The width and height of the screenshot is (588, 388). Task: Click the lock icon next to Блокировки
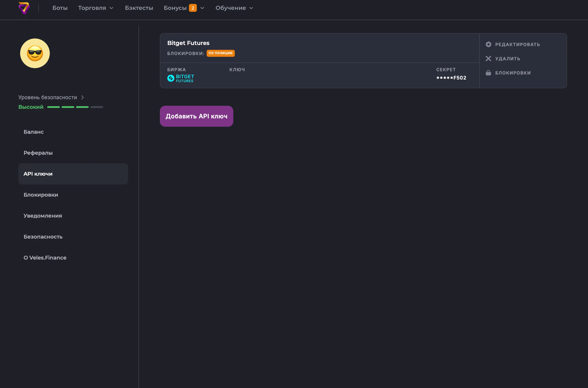(x=488, y=73)
